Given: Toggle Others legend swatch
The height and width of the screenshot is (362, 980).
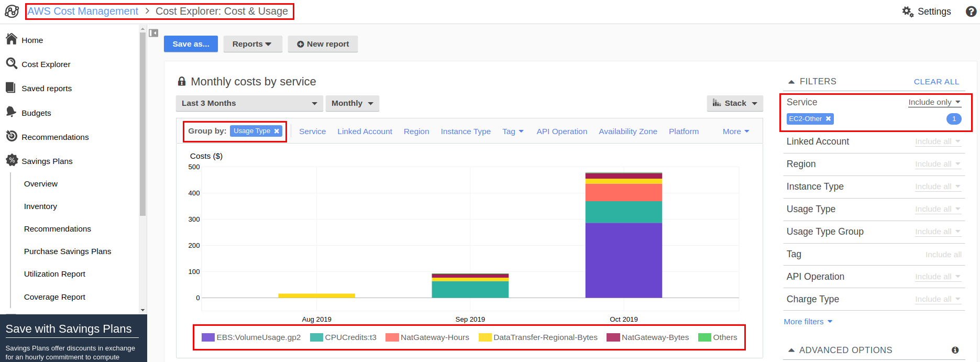Looking at the screenshot, I should tap(704, 337).
